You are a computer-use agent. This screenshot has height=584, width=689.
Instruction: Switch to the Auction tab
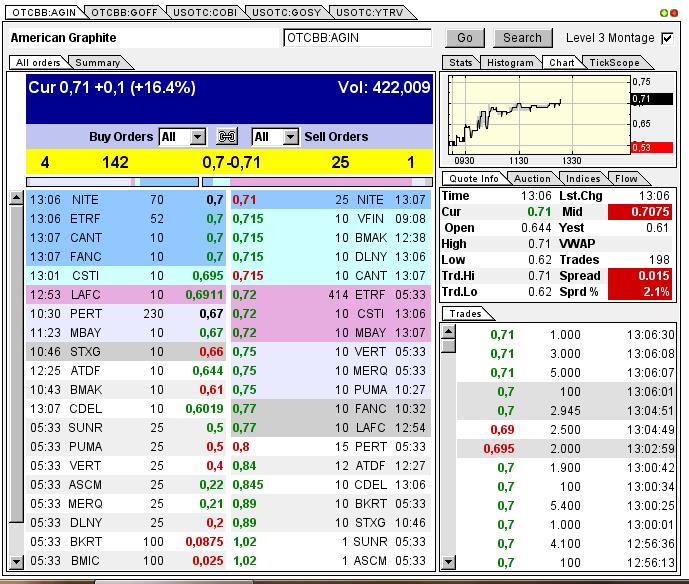click(532, 179)
